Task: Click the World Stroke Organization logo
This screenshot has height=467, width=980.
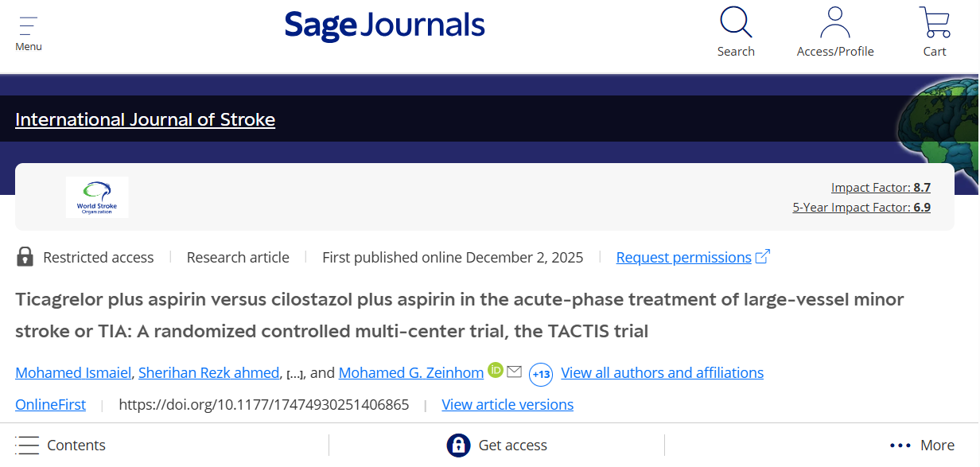Action: pyautogui.click(x=97, y=197)
